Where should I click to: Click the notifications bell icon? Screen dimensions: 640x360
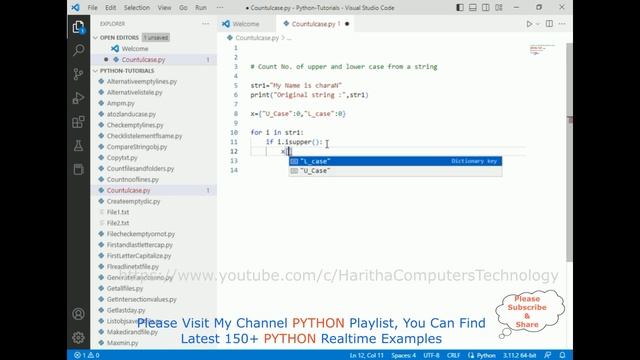click(562, 355)
